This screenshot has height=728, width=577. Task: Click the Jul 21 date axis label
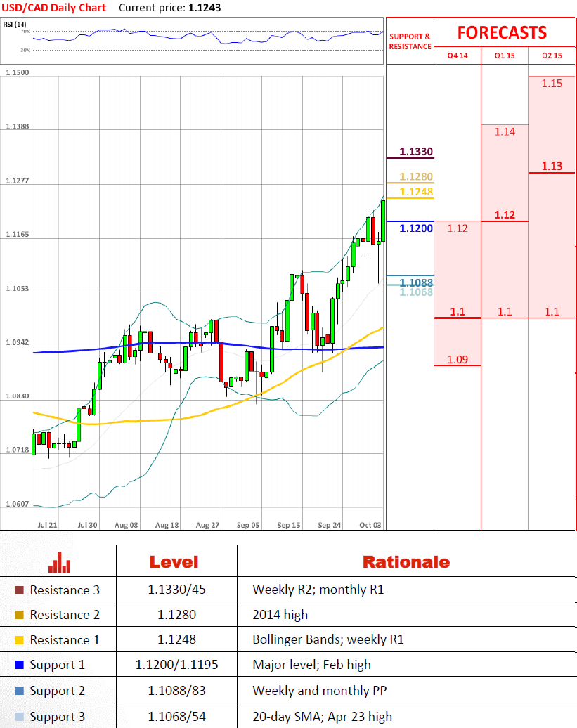pos(47,525)
